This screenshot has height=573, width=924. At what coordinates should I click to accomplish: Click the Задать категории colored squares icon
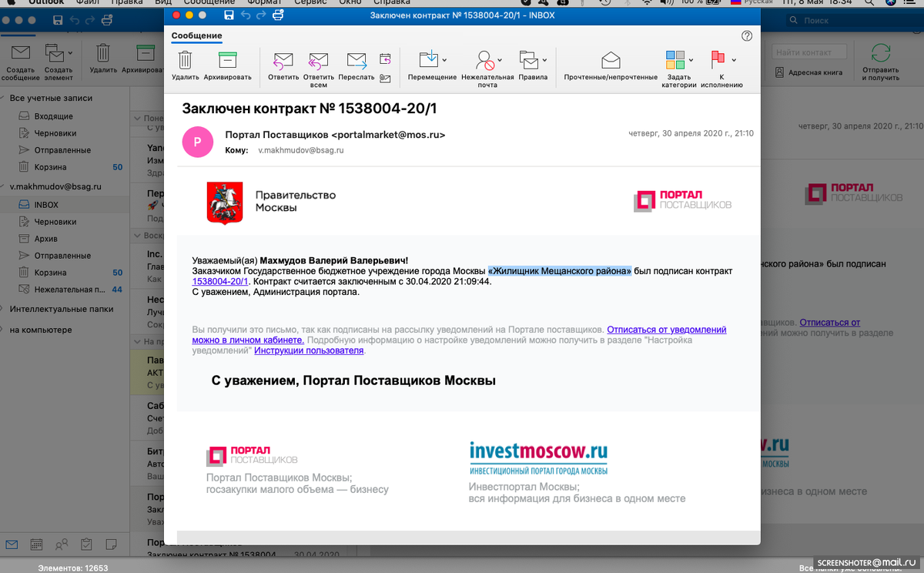675,59
